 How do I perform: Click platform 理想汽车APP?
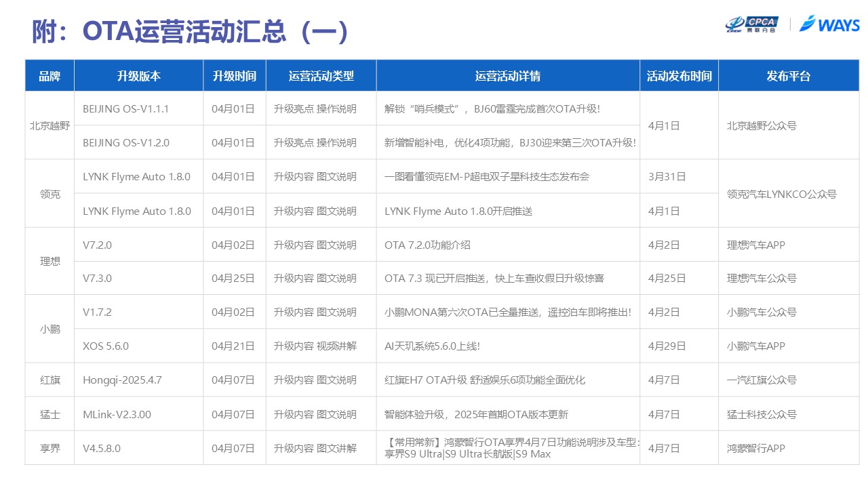(x=756, y=245)
